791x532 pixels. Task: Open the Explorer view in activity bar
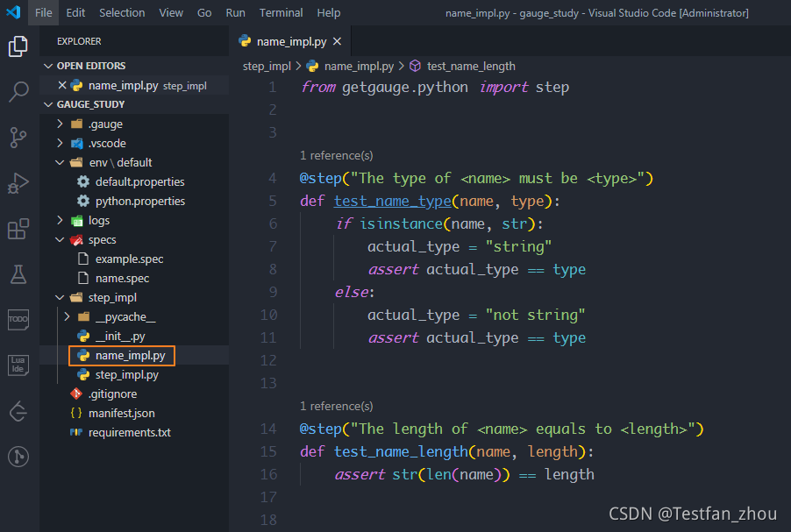point(18,46)
